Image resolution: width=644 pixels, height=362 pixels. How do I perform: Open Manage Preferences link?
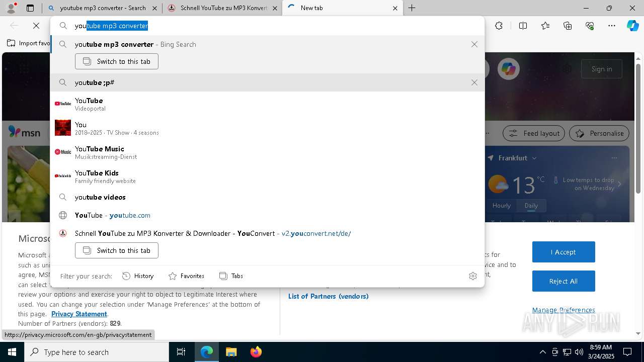(x=563, y=310)
